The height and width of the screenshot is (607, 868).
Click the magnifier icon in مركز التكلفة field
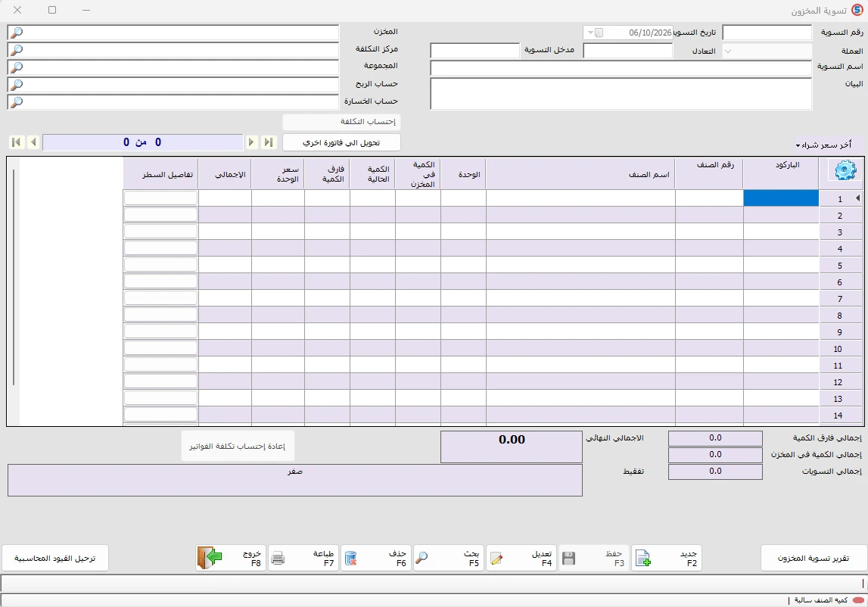[x=17, y=50]
